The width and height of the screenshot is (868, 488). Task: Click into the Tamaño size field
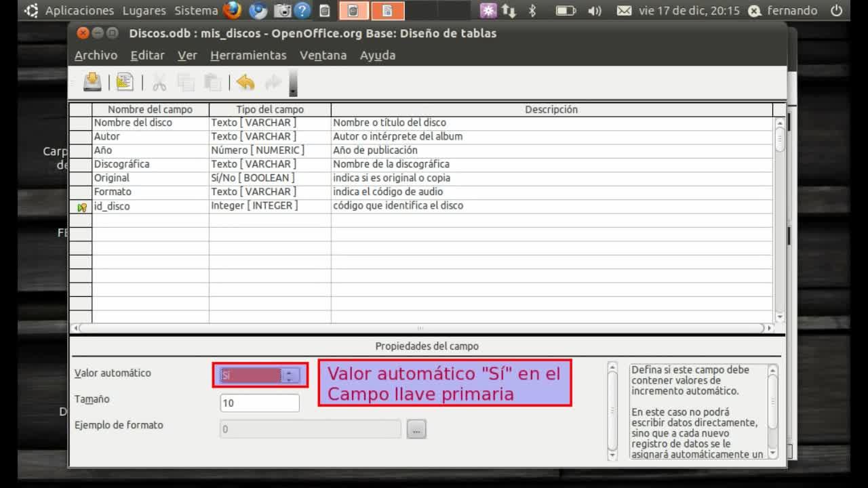click(260, 403)
